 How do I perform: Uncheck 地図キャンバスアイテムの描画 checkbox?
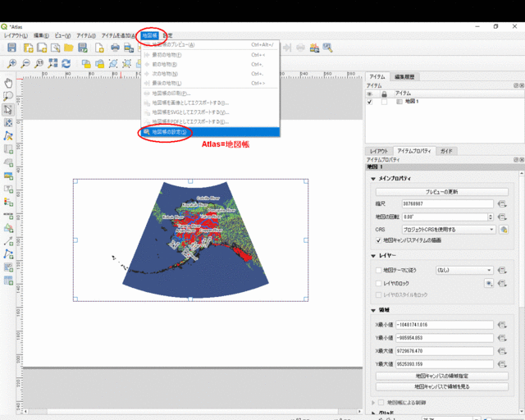(x=379, y=240)
